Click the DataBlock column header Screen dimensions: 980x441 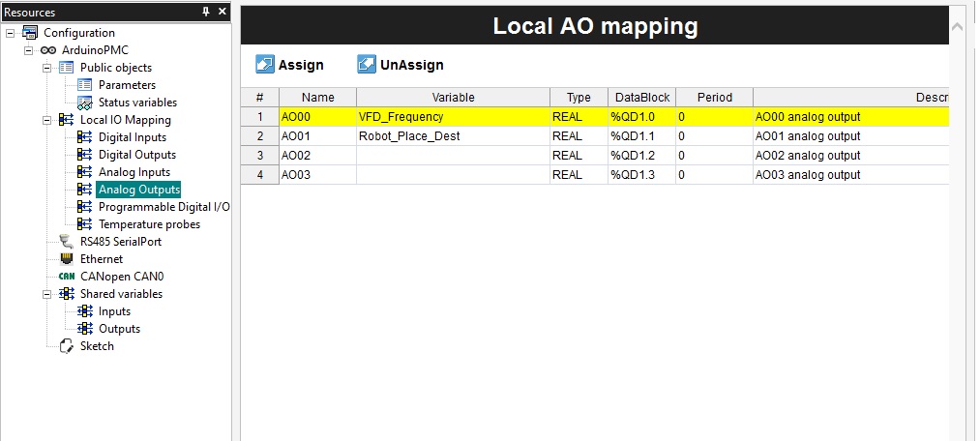coord(641,98)
